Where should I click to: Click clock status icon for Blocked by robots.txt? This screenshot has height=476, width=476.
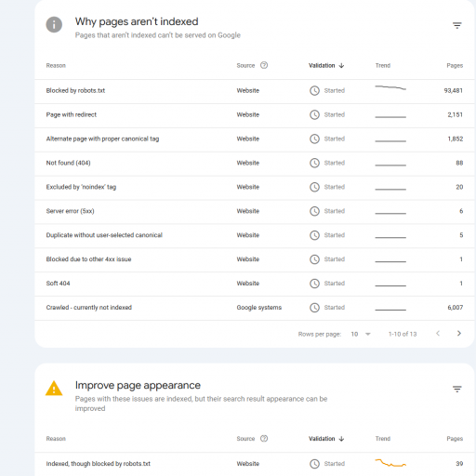click(x=314, y=90)
